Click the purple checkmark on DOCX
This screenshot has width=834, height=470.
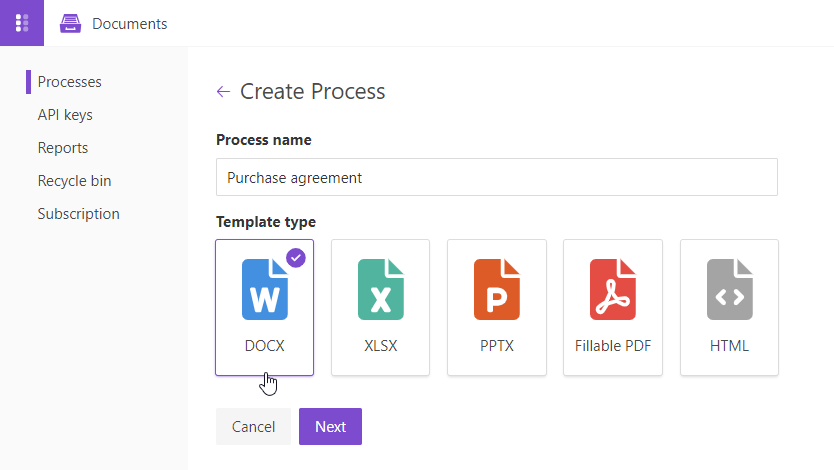click(x=296, y=258)
